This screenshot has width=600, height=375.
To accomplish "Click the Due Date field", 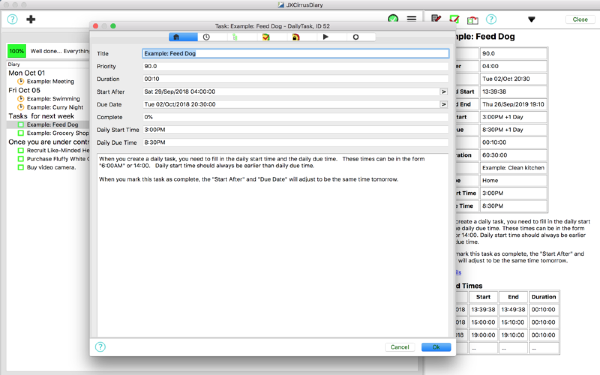I will click(x=291, y=104).
